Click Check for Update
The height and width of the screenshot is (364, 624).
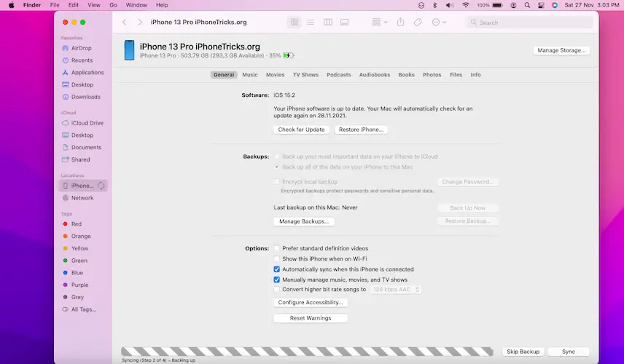(x=301, y=130)
